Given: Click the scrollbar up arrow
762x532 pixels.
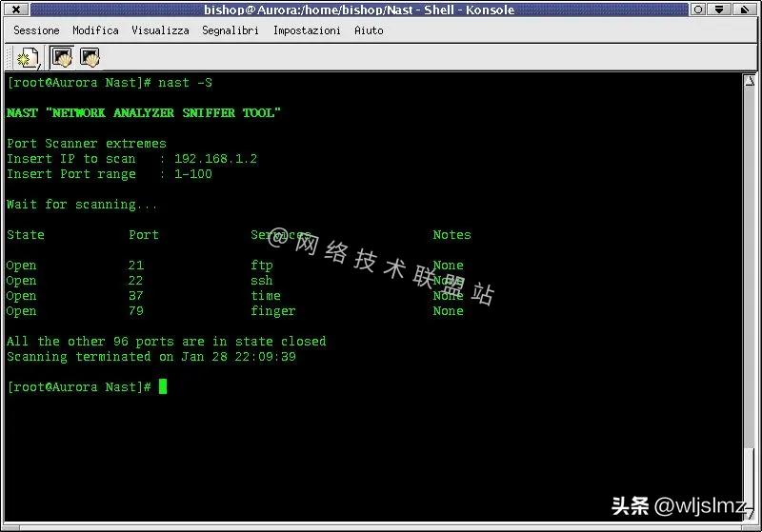Looking at the screenshot, I should coord(750,81).
